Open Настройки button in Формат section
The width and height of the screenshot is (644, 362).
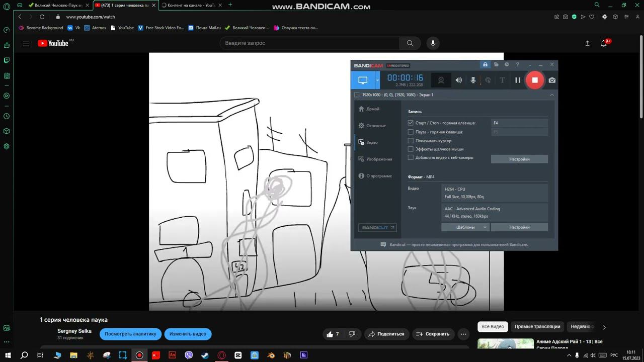click(519, 227)
